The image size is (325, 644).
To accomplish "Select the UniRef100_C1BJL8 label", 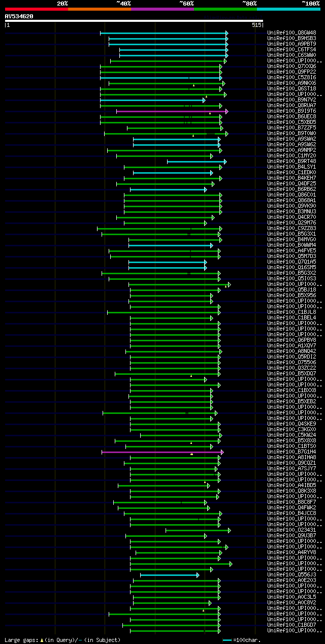I will click(292, 312).
